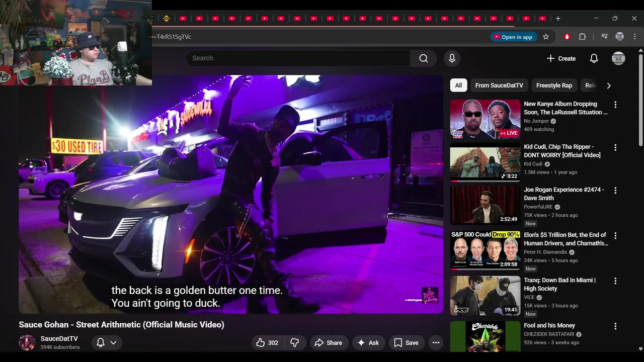Open Tranq: Down Bad In Miami title
Viewport: 644px width, 362px height.
click(x=559, y=284)
